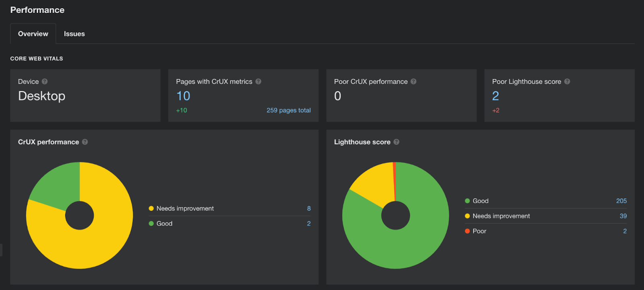The image size is (644, 290).
Task: Select the Overview tab
Action: point(33,34)
